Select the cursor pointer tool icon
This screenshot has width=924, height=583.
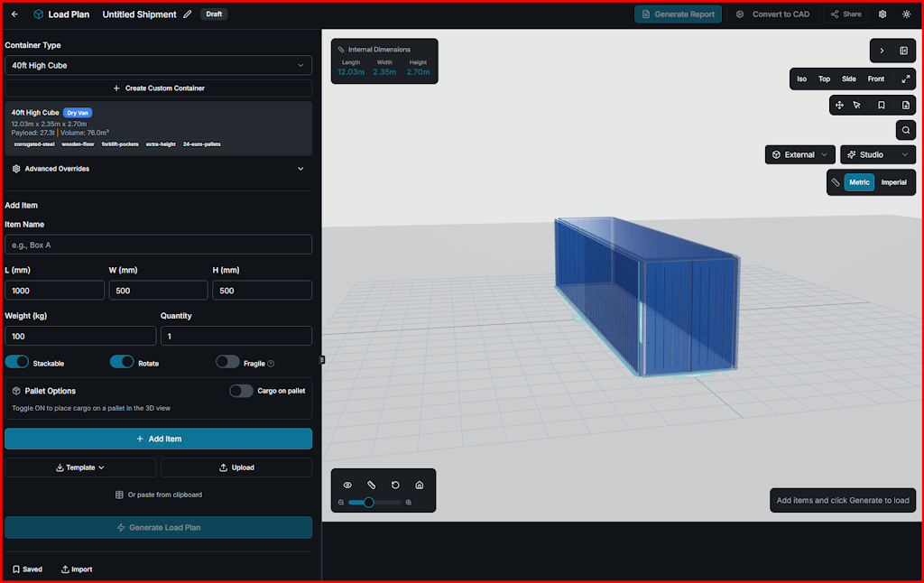point(856,105)
